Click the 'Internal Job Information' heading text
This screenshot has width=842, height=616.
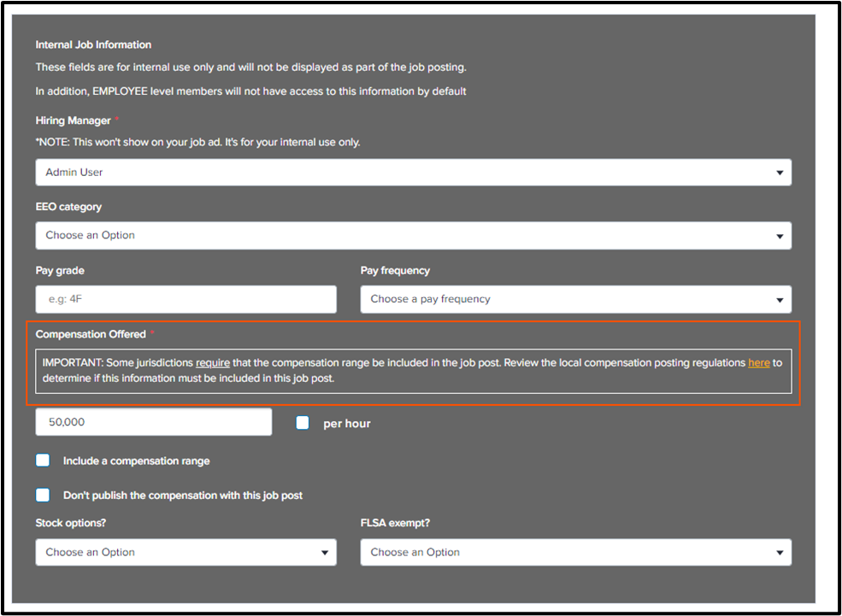point(93,44)
